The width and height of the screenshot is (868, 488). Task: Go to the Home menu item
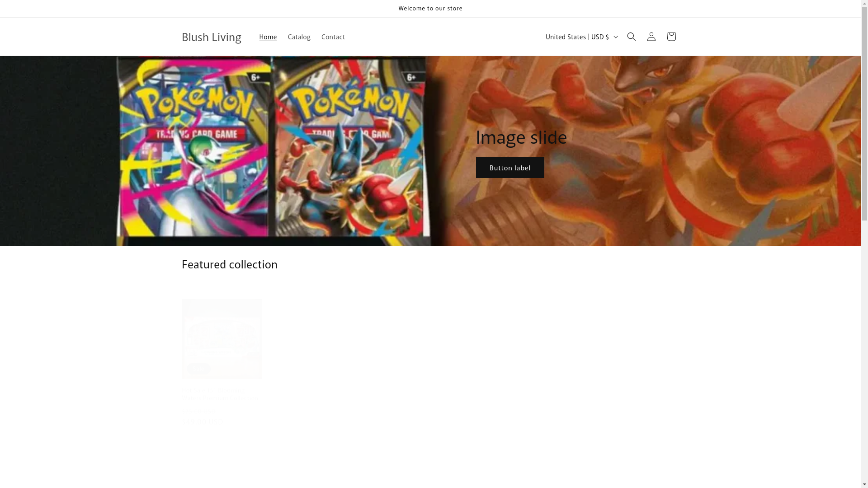click(x=268, y=37)
